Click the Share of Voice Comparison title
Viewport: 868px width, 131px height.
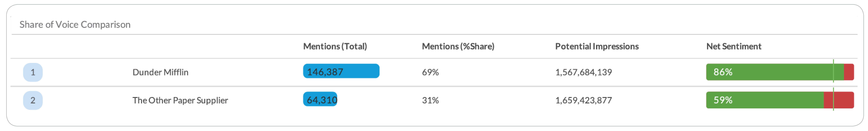[x=75, y=25]
